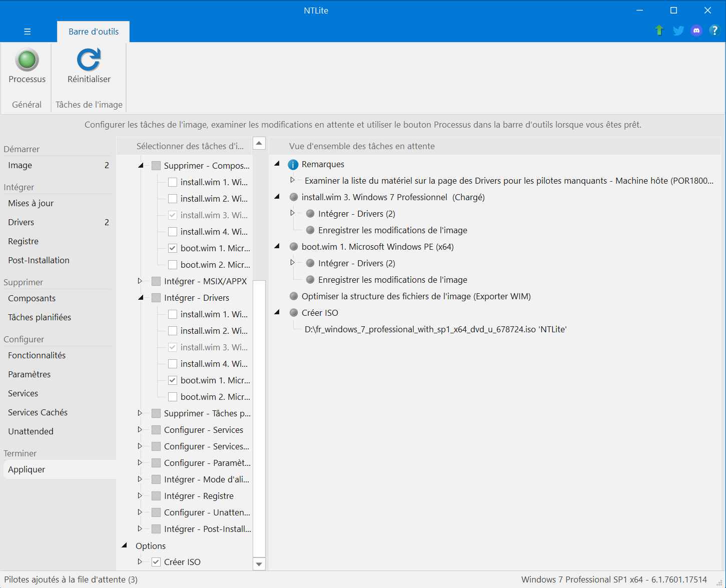
Task: Go to Mises à jour page
Action: click(58, 203)
